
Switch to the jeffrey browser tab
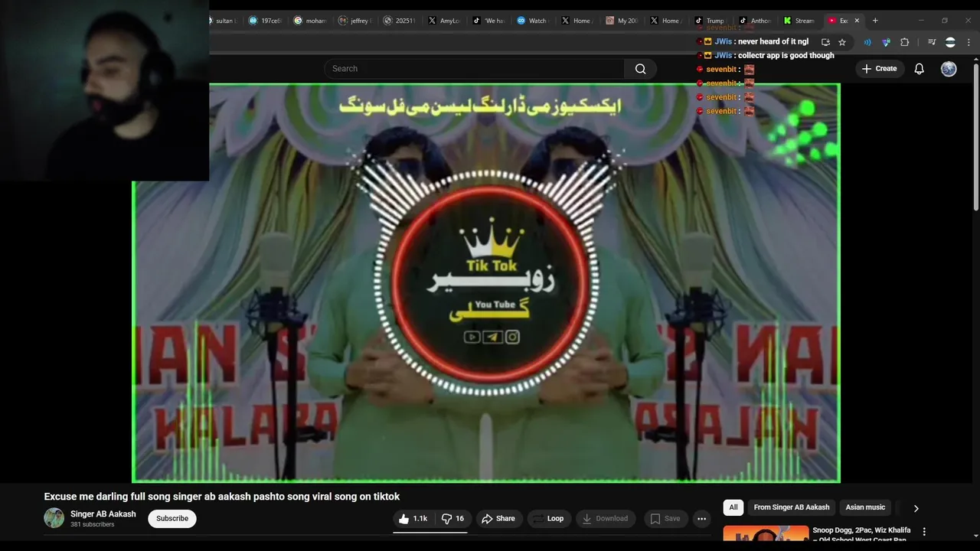(x=356, y=21)
